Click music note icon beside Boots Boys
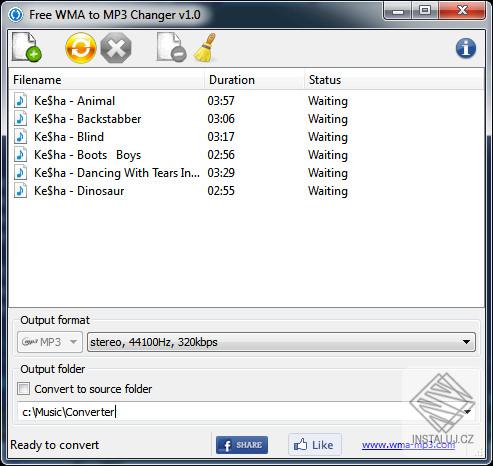493x466 pixels. (20, 155)
